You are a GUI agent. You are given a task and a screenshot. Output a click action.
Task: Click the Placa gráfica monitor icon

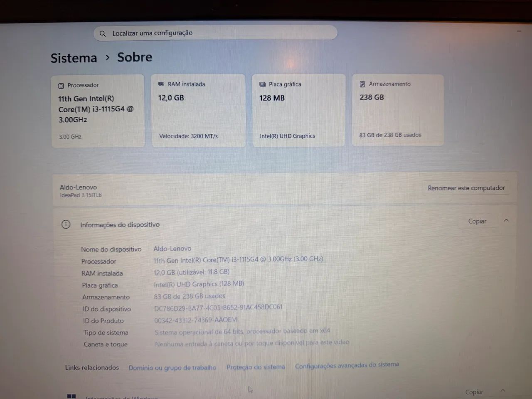262,84
